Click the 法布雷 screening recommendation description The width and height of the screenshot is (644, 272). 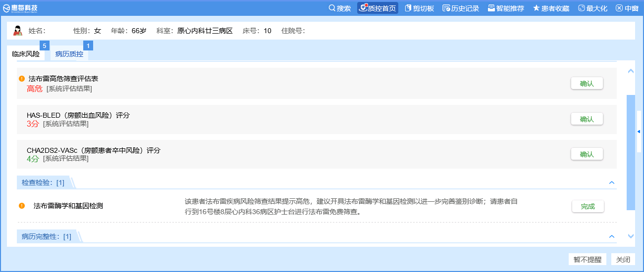pyautogui.click(x=351, y=207)
